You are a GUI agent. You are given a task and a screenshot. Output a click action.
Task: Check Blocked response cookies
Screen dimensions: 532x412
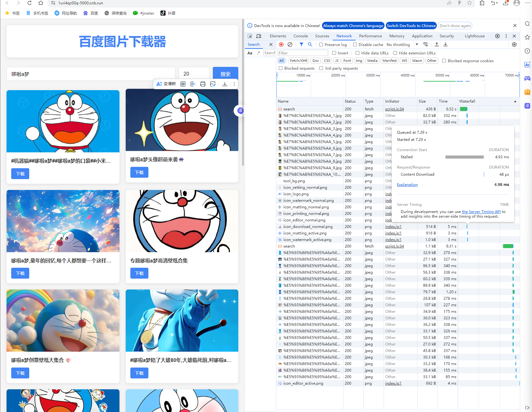(444, 61)
